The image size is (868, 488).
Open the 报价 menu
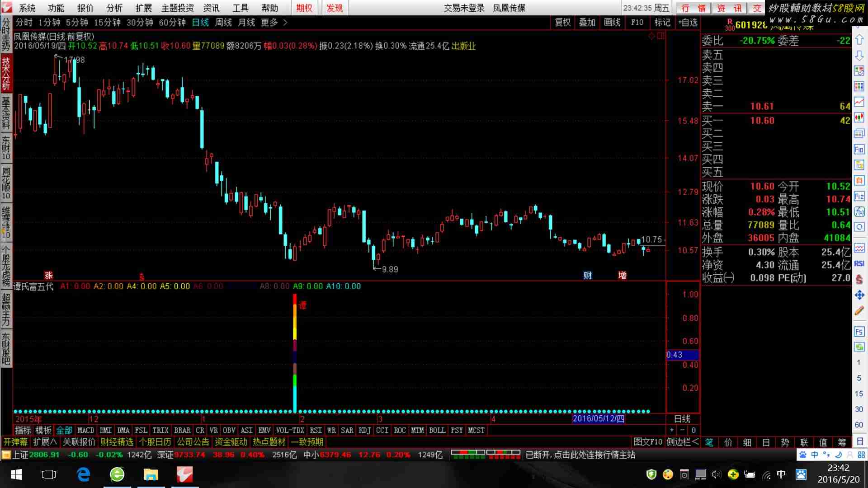(85, 8)
